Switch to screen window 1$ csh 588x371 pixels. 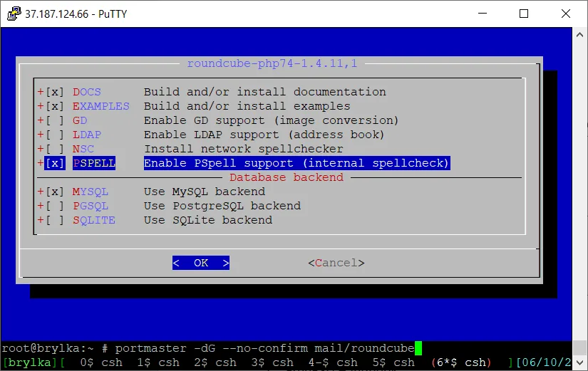158,362
